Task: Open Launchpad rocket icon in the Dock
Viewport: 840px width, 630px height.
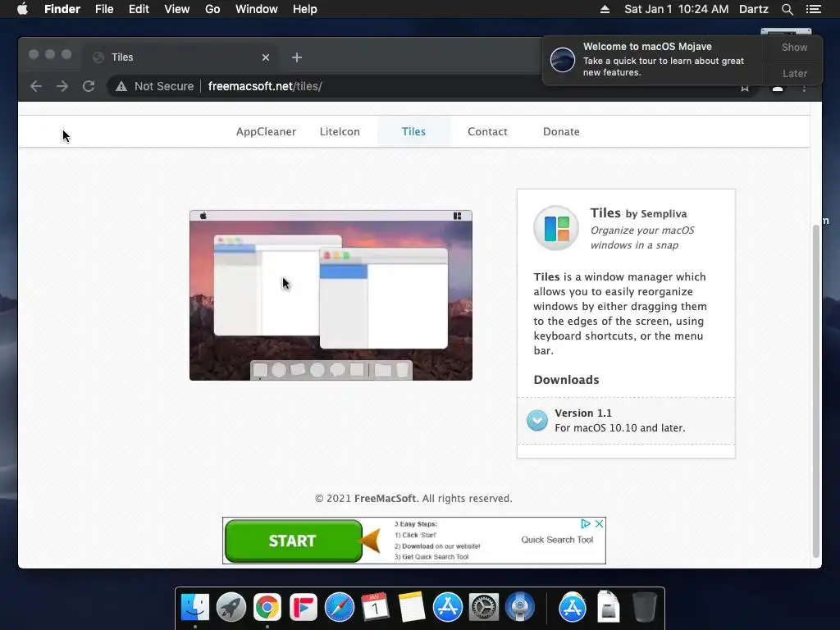Action: point(231,608)
